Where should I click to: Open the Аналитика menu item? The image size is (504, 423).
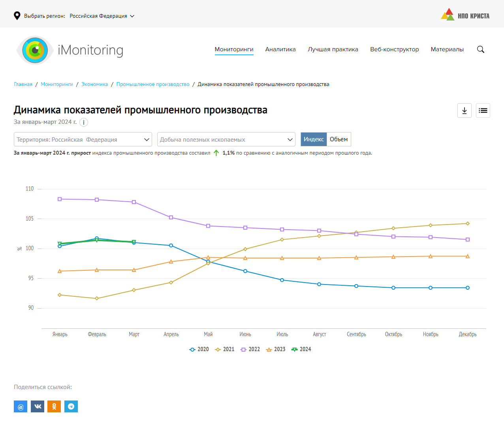pyautogui.click(x=280, y=49)
